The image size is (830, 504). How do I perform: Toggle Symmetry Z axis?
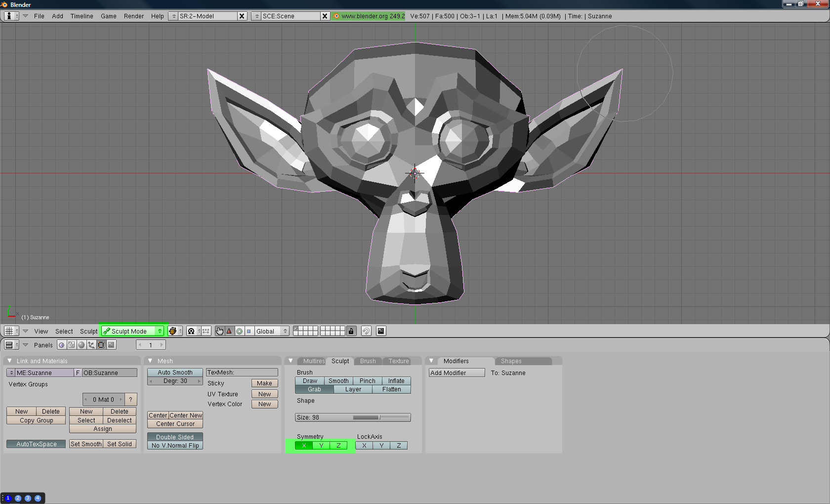pyautogui.click(x=338, y=446)
